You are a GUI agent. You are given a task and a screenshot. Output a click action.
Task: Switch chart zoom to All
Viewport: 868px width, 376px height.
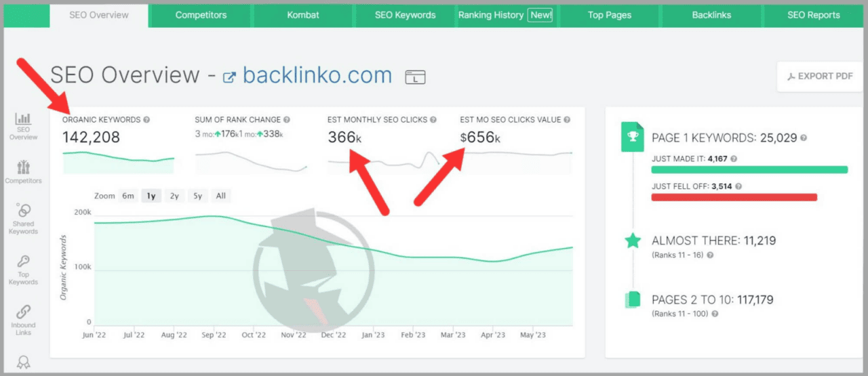click(x=220, y=196)
